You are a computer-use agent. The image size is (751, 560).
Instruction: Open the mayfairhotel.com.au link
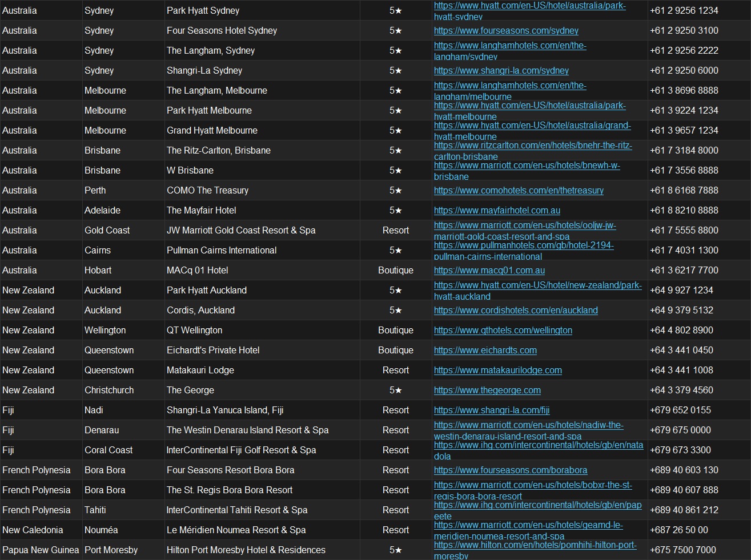[x=497, y=210]
